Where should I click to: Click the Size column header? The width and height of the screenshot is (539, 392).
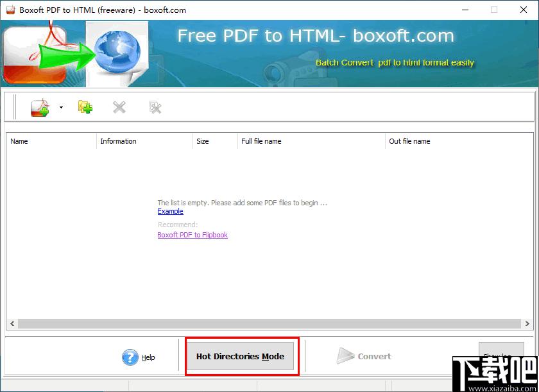tap(215, 141)
